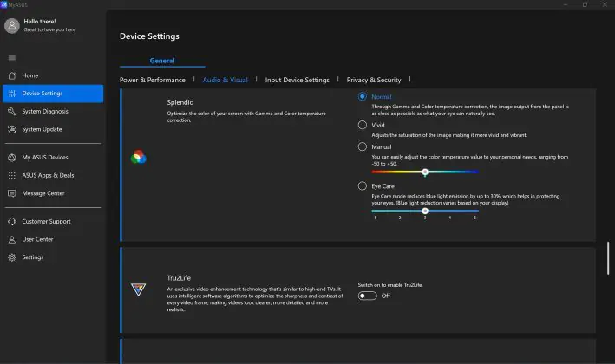Click the System Update refresh icon

click(x=12, y=129)
